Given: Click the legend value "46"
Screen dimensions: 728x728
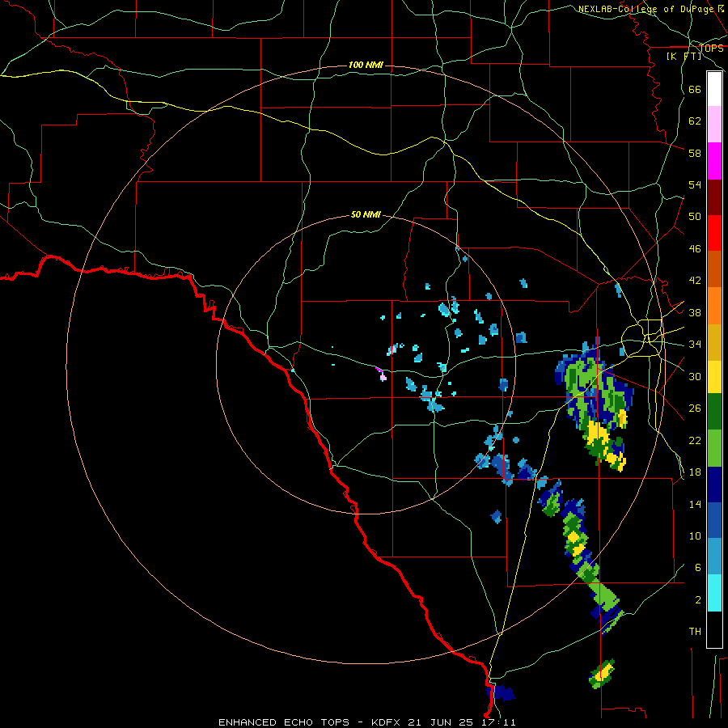Looking at the screenshot, I should [695, 248].
